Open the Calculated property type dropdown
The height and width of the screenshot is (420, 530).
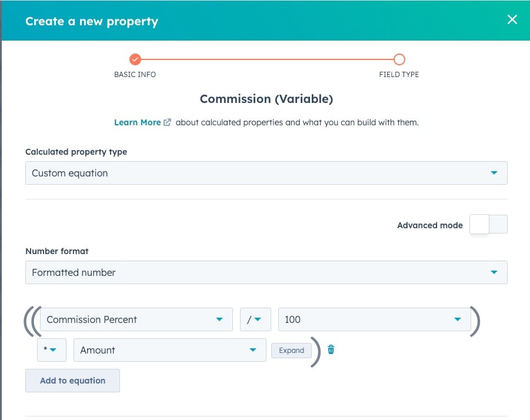265,172
